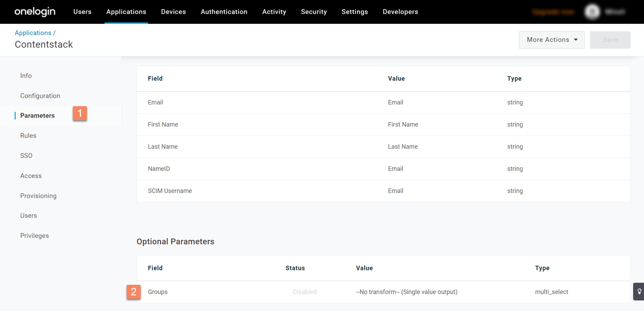Click the blurred orange upgrade link
This screenshot has width=644, height=311.
pyautogui.click(x=553, y=12)
